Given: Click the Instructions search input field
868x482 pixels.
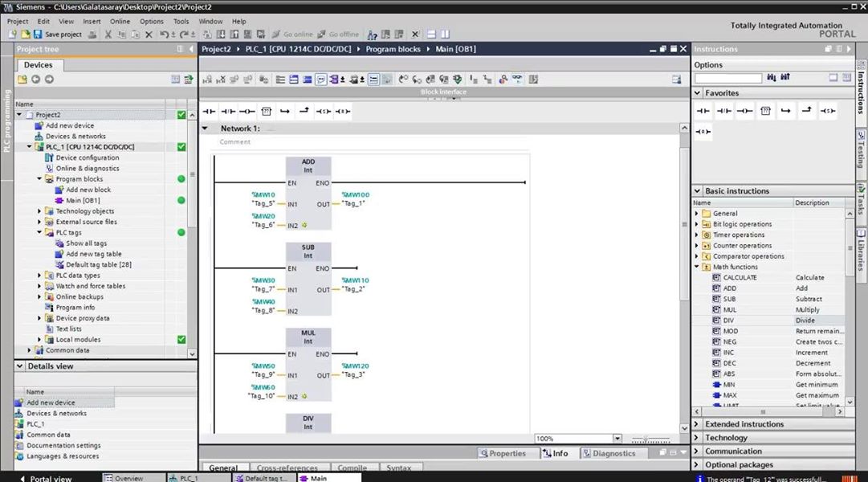Looking at the screenshot, I should 728,78.
